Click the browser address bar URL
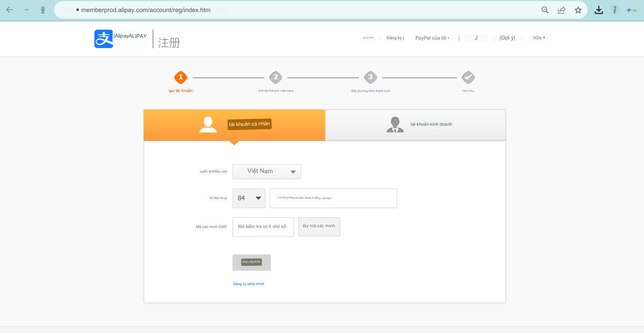The width and height of the screenshot is (644, 333). (146, 10)
